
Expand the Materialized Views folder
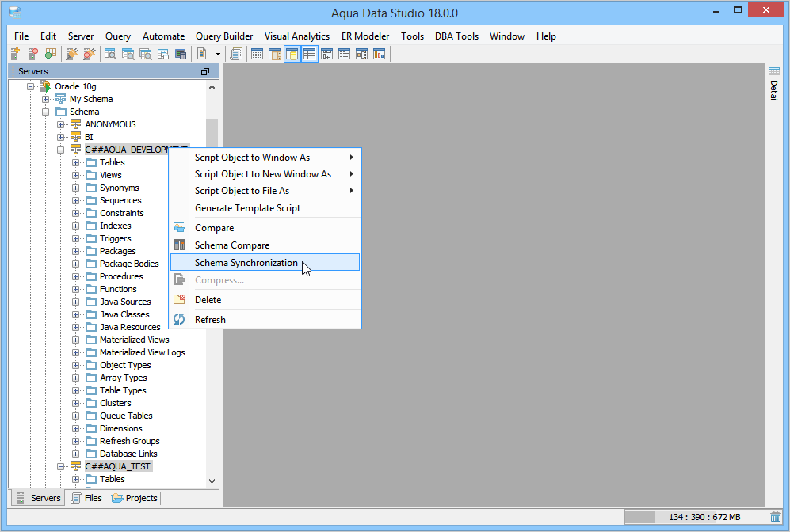pyautogui.click(x=75, y=340)
